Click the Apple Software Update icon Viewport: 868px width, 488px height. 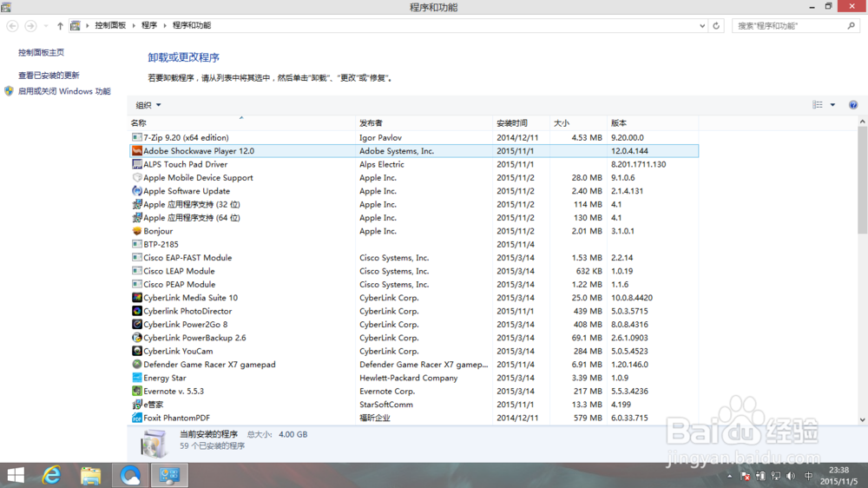coord(137,190)
